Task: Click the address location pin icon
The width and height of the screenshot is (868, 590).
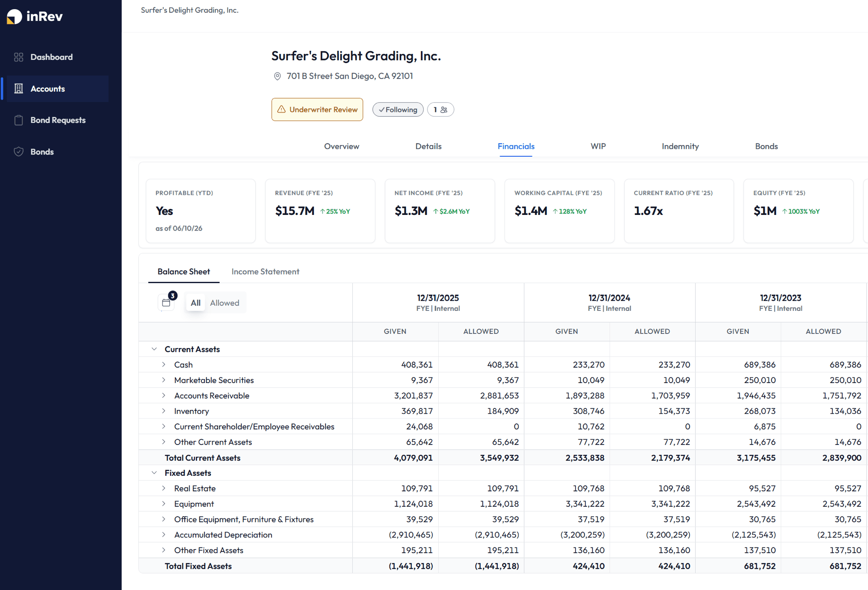Action: tap(277, 76)
